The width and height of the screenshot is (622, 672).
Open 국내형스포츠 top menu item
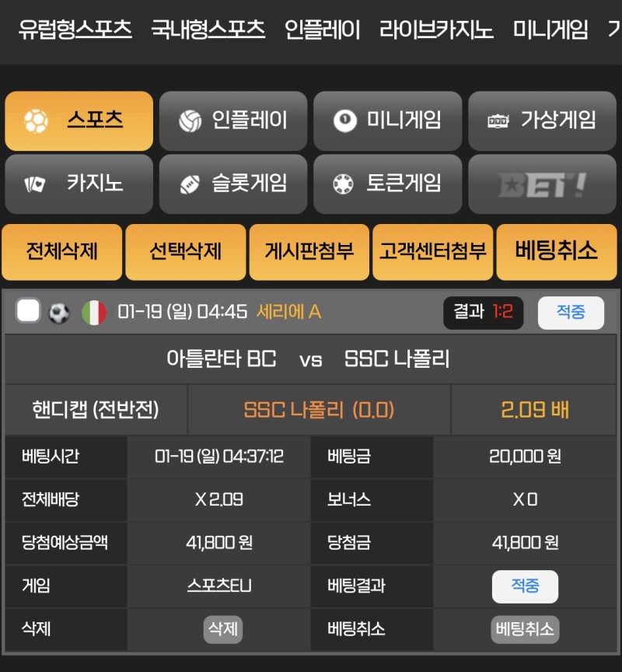(208, 30)
